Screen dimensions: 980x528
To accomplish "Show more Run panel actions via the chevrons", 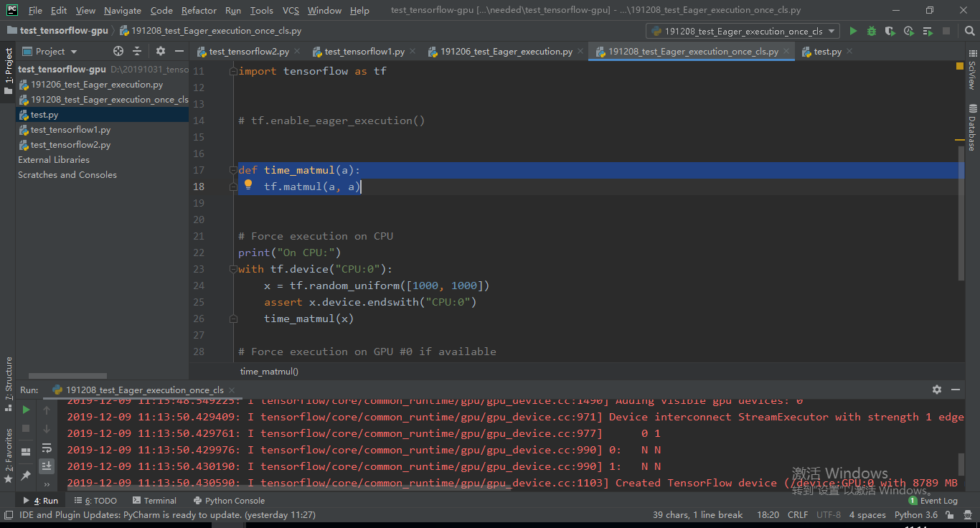I will pyautogui.click(x=47, y=484).
